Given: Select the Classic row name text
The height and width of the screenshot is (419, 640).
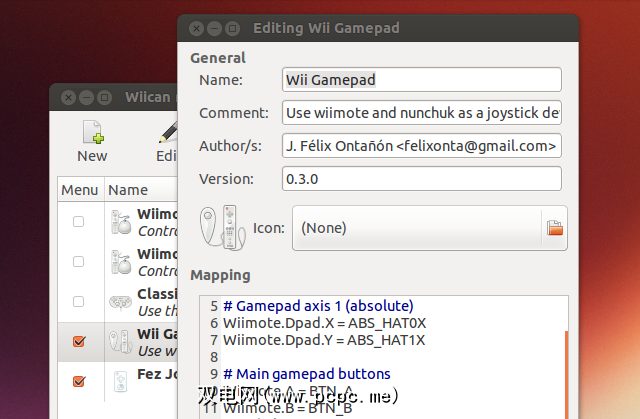Looking at the screenshot, I should 157,294.
